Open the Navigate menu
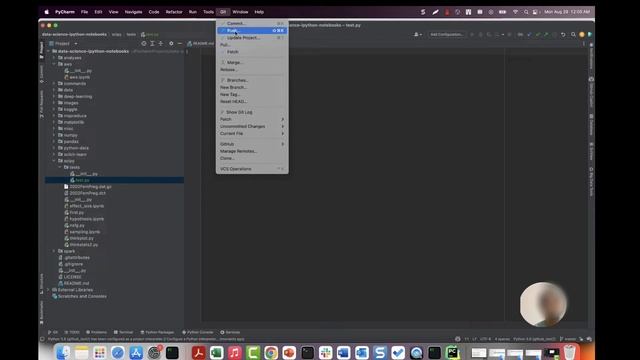The image size is (640, 360). [x=133, y=12]
